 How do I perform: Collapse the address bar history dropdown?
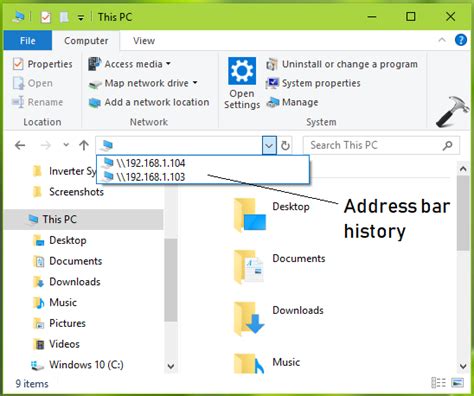coord(269,146)
